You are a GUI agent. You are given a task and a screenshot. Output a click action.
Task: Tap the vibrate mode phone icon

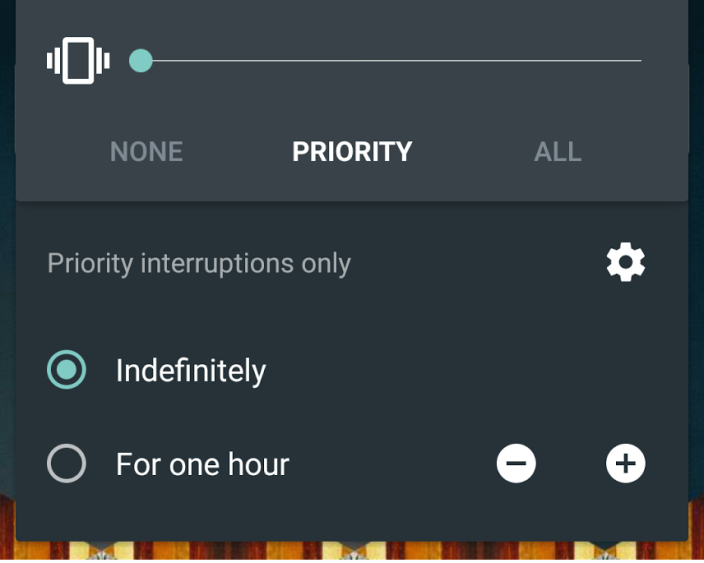pos(78,61)
